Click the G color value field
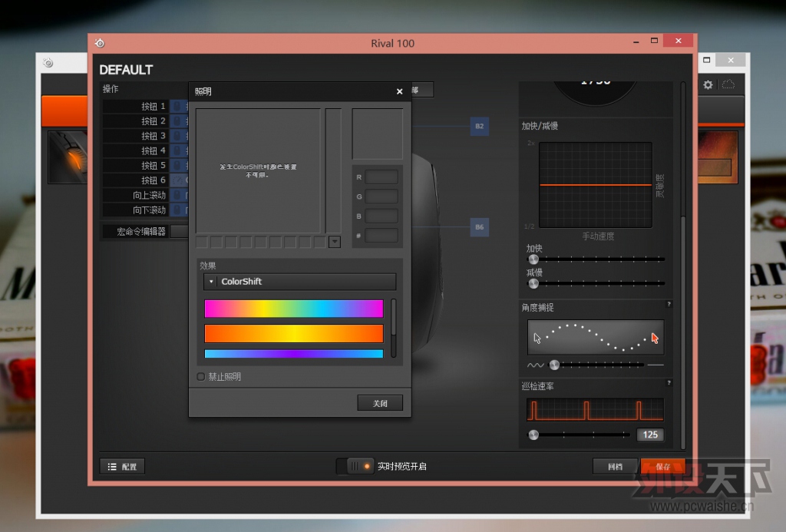The width and height of the screenshot is (786, 532). point(381,197)
